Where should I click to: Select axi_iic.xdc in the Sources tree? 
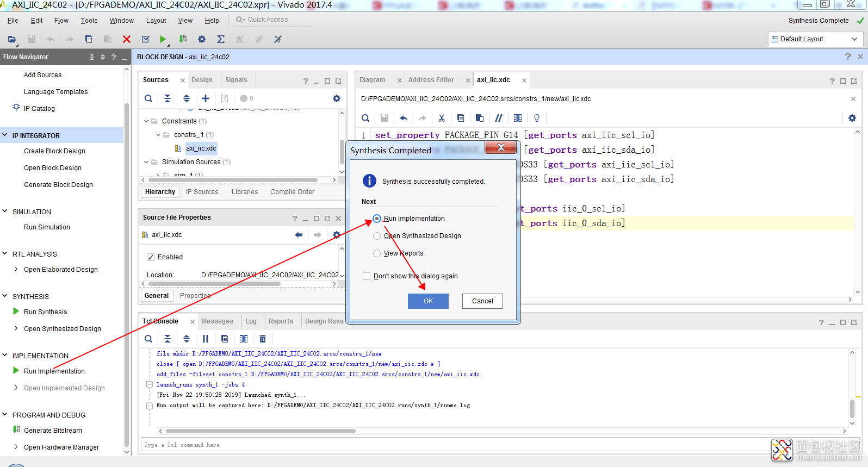pyautogui.click(x=201, y=148)
